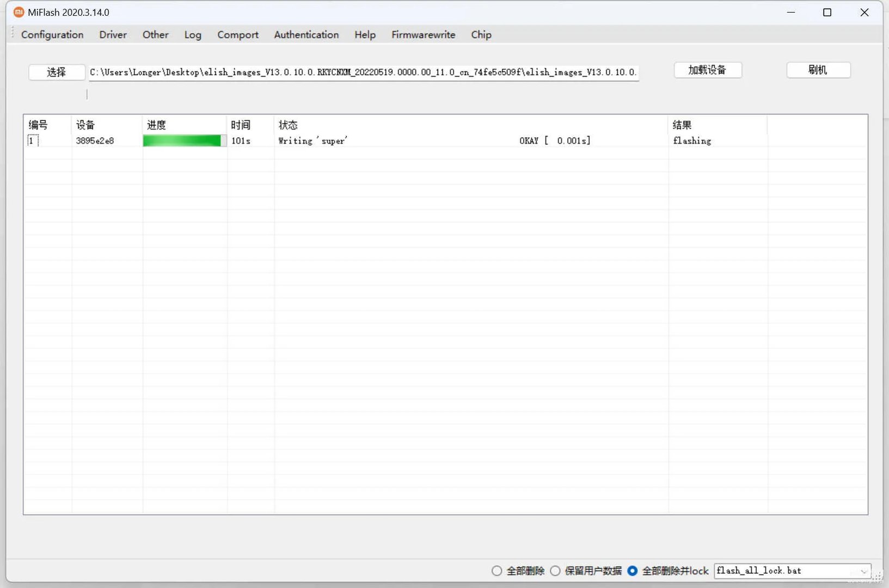Open the Driver menu
Image resolution: width=889 pixels, height=588 pixels.
(x=113, y=35)
